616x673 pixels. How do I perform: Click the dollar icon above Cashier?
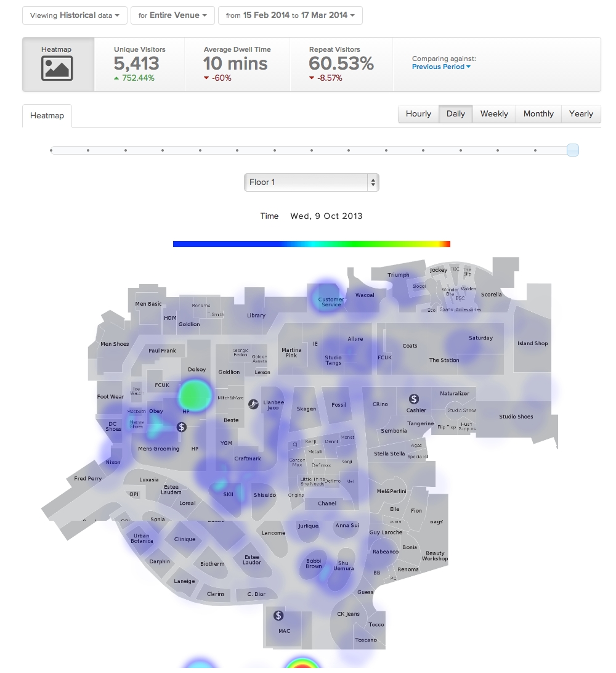[x=413, y=399]
